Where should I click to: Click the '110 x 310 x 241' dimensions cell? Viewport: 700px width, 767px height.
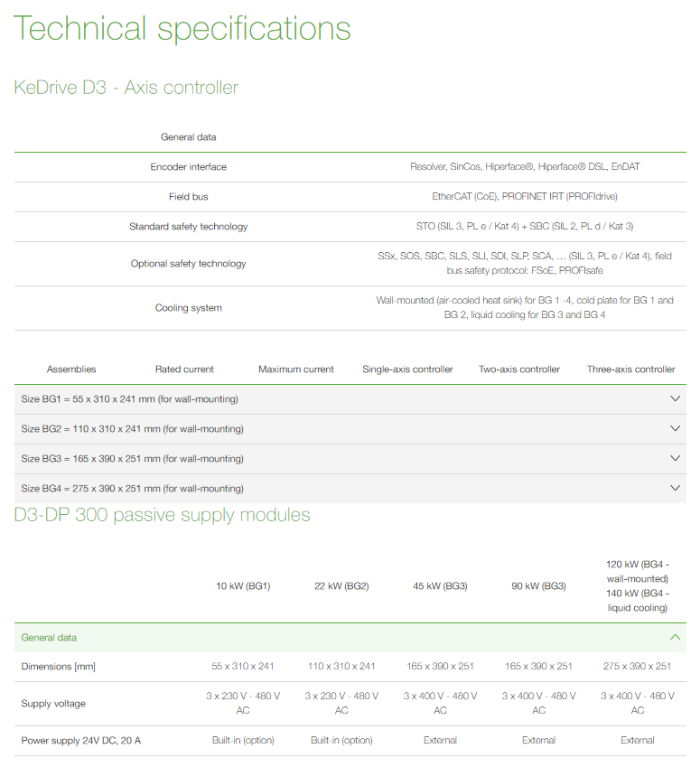(341, 666)
